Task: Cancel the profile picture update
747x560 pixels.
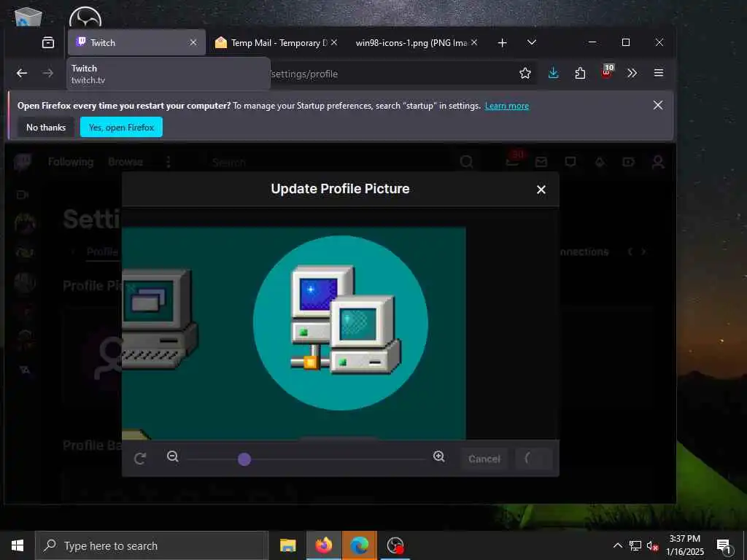Action: pyautogui.click(x=484, y=459)
